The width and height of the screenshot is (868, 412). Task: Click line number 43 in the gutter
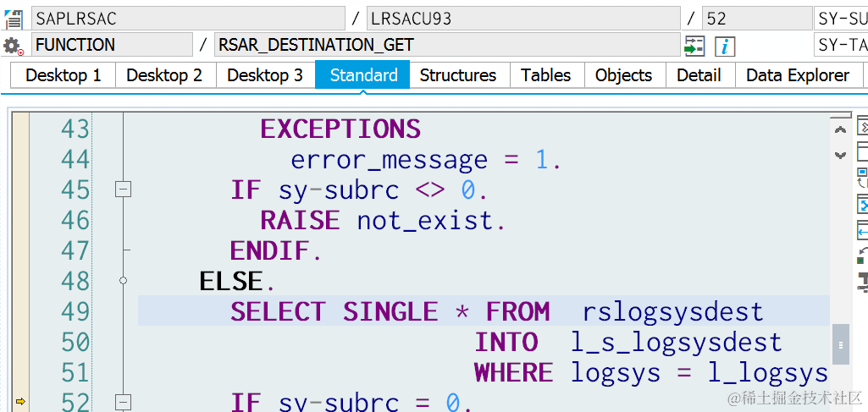point(75,129)
